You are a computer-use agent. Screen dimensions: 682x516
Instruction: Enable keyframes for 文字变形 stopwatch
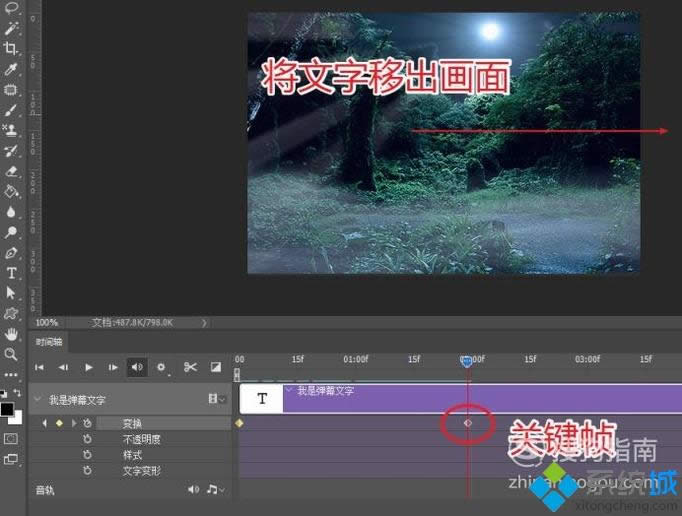87,470
